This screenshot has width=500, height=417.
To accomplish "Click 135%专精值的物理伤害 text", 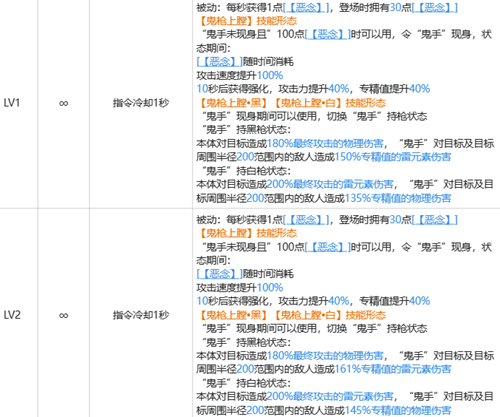I will [x=398, y=198].
